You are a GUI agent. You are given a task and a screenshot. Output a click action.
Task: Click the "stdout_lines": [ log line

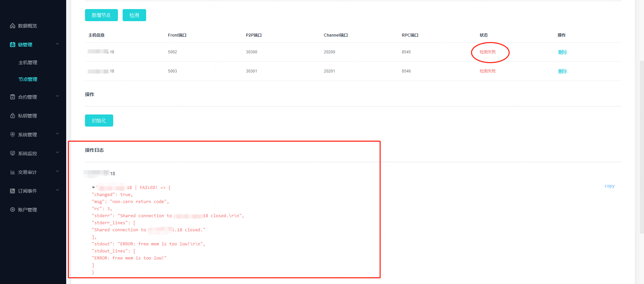click(114, 251)
